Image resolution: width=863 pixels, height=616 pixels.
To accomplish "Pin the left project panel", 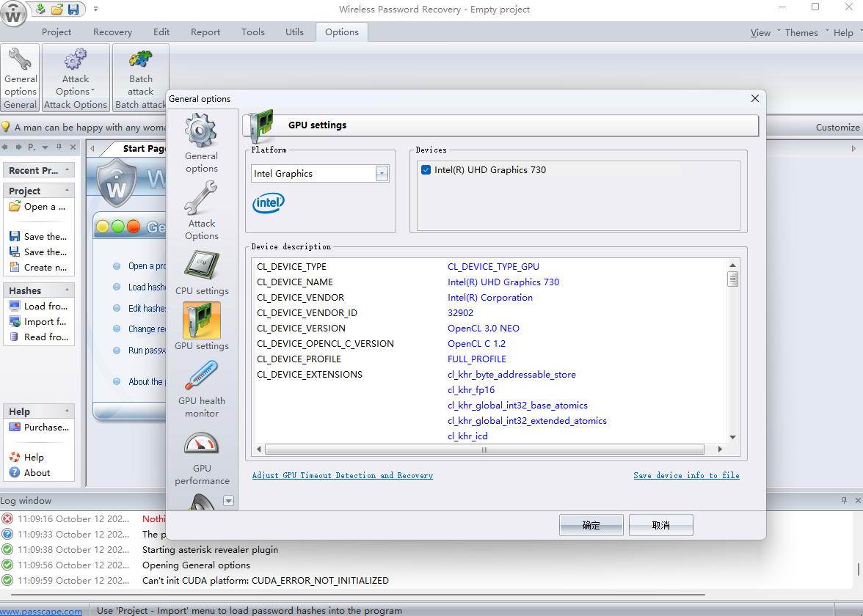I will 59,147.
